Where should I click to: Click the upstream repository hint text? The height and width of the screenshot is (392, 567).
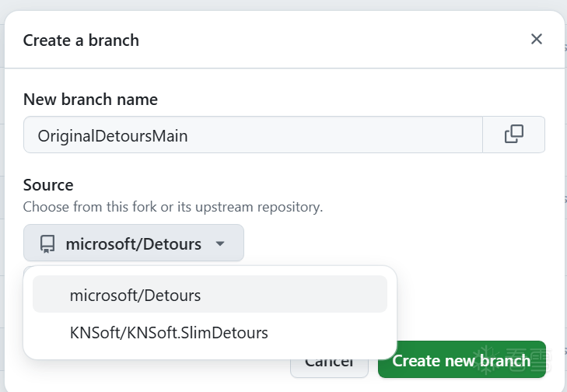[x=173, y=207]
